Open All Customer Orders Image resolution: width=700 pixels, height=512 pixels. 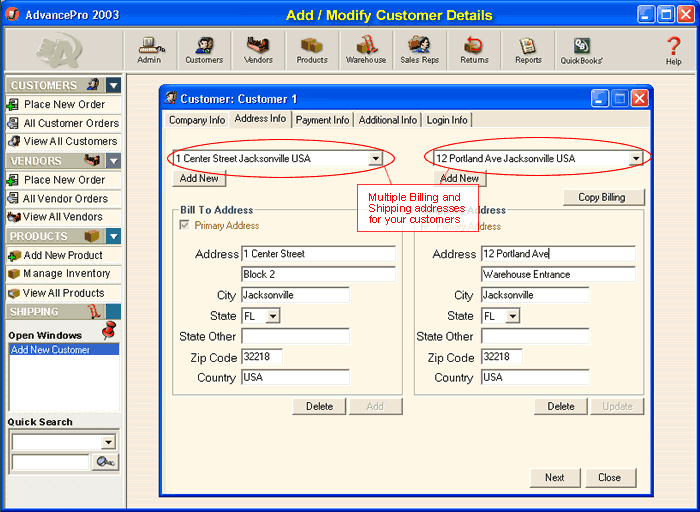[x=63, y=123]
